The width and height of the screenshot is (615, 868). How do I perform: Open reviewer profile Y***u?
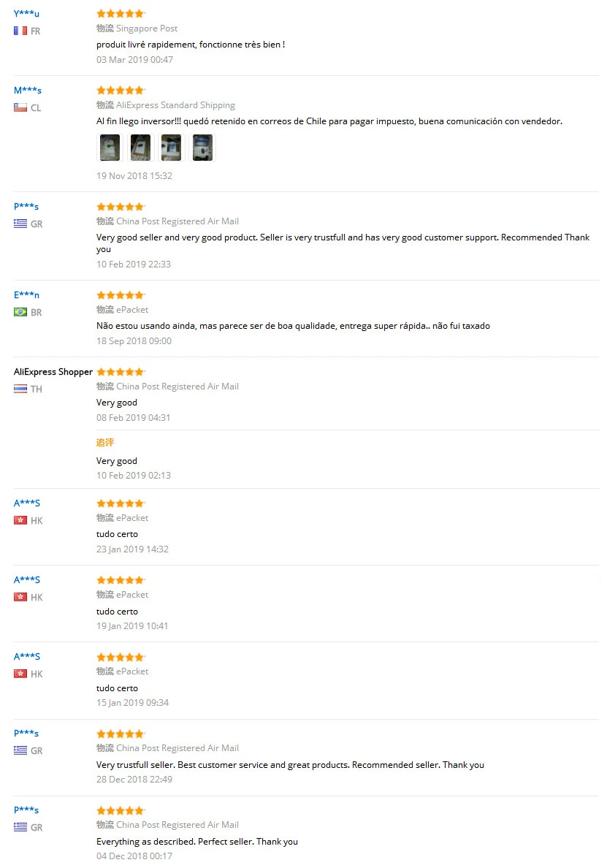point(26,13)
